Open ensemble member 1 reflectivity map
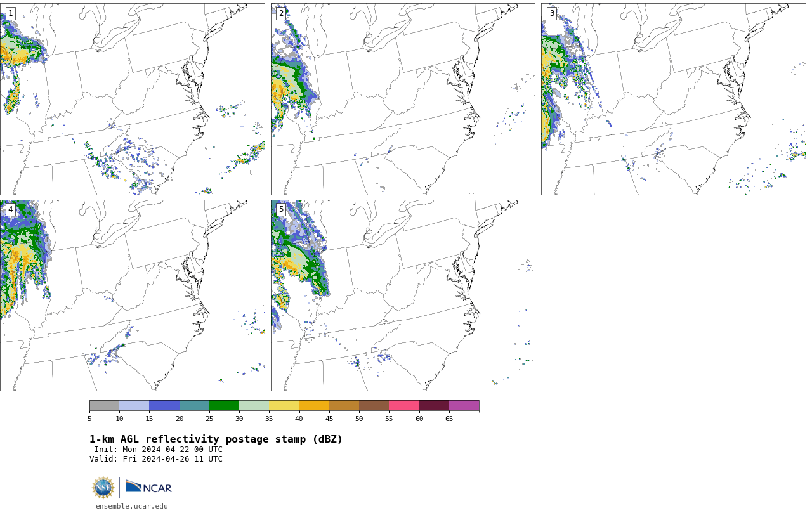Image resolution: width=812 pixels, height=513 pixels. [132, 99]
